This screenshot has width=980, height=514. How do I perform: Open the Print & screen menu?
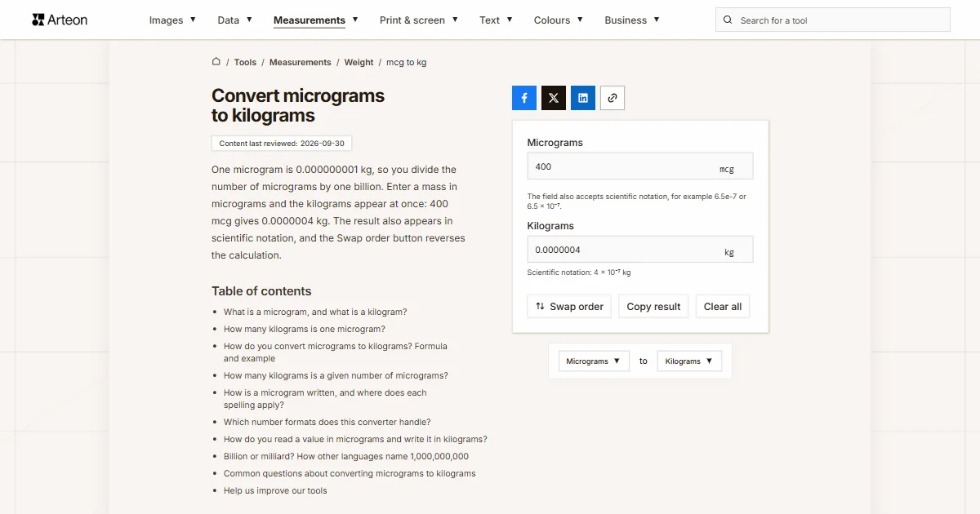[419, 20]
